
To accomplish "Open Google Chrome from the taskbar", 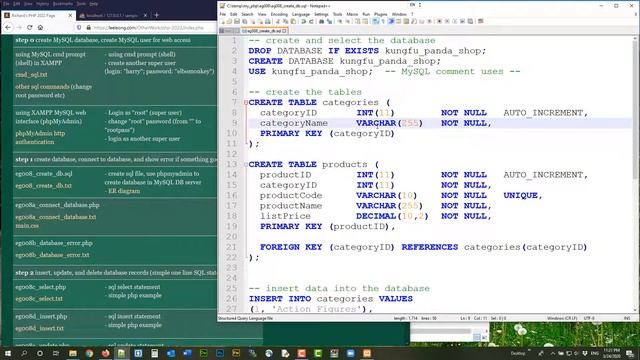I will [89, 353].
